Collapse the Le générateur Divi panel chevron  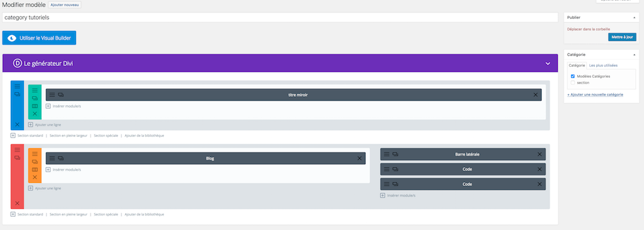coord(548,63)
